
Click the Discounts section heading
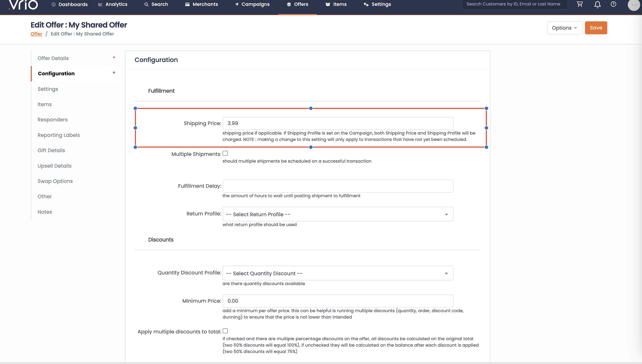(161, 240)
